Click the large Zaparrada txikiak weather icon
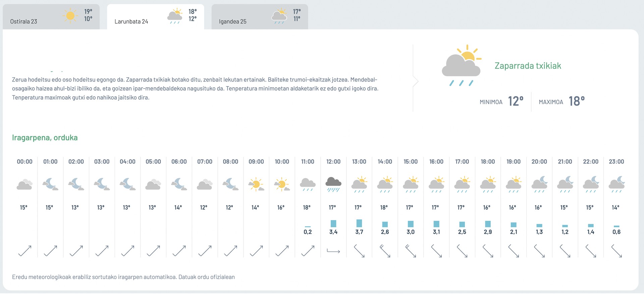Image resolution: width=644 pixels, height=294 pixels. tap(462, 65)
